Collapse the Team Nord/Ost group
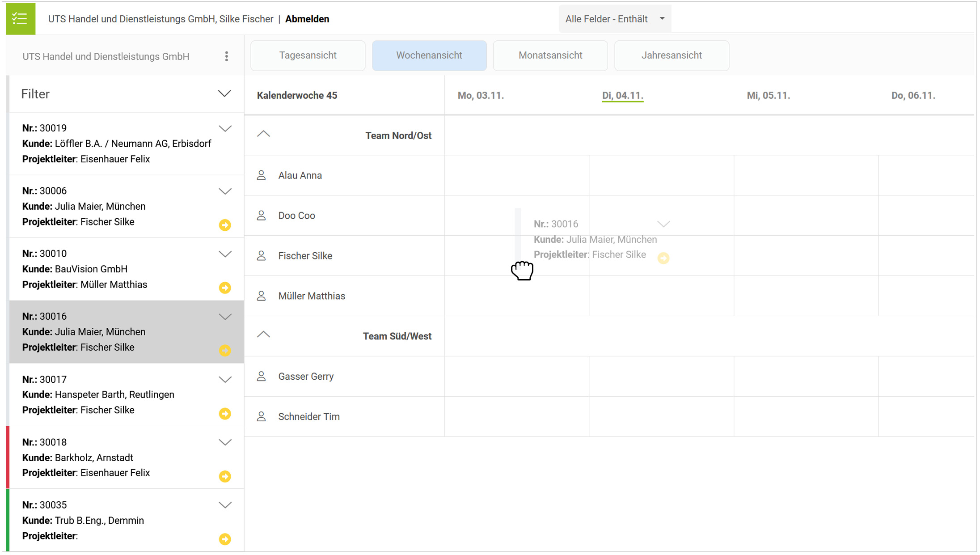The image size is (980, 555). pyautogui.click(x=263, y=134)
